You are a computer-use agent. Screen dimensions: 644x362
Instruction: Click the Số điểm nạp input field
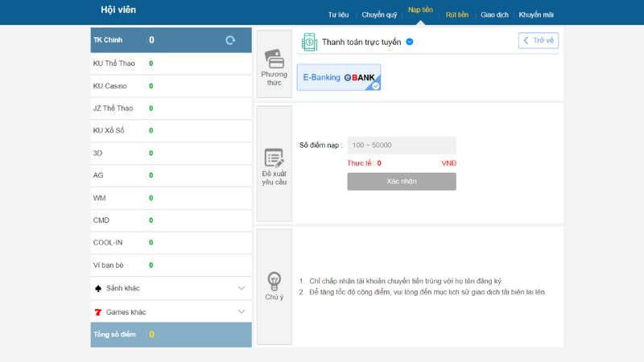[x=401, y=146]
